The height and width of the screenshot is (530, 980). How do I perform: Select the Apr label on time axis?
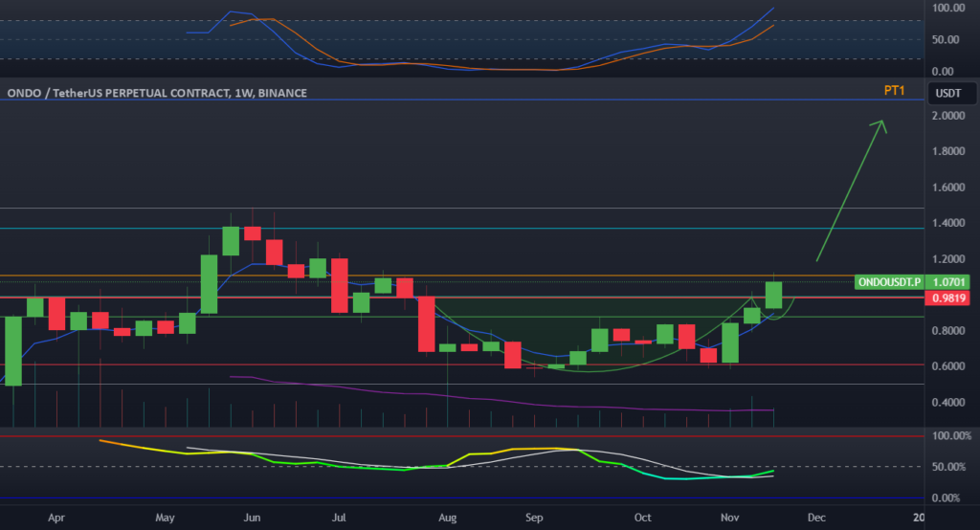click(56, 517)
